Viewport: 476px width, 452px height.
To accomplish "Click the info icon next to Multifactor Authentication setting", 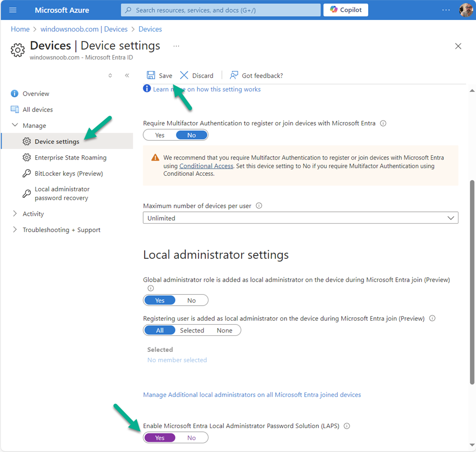I will coord(383,123).
